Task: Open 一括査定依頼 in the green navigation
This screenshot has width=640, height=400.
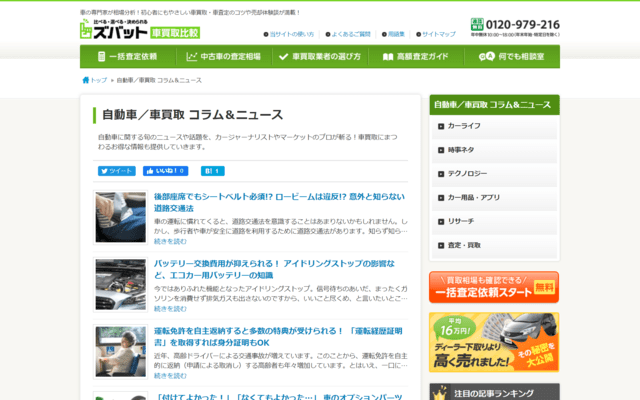Action: click(x=128, y=57)
